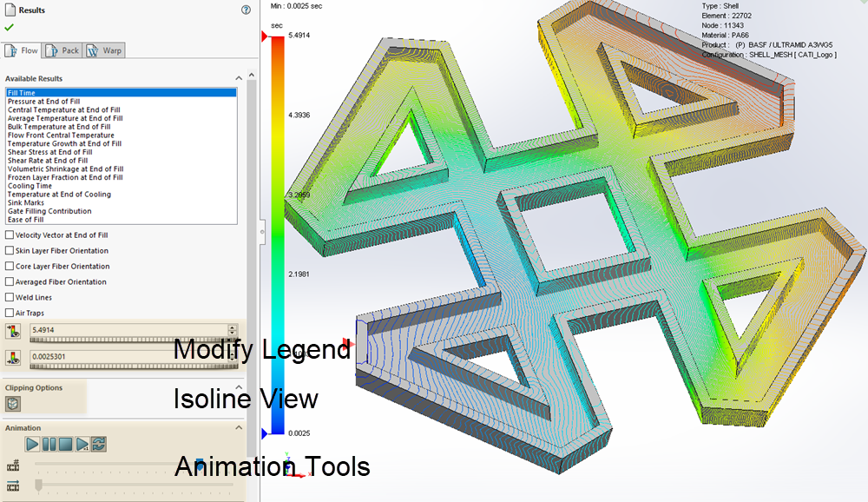The image size is (868, 502).
Task: Collapse the Available Results section
Action: point(239,78)
